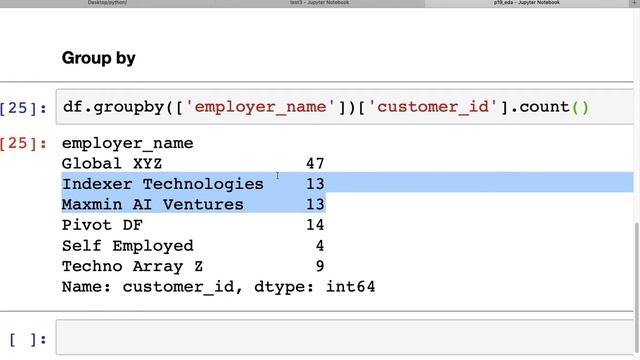This screenshot has height=360, width=640.
Task: Click the Global XYZ row label
Action: (x=112, y=164)
